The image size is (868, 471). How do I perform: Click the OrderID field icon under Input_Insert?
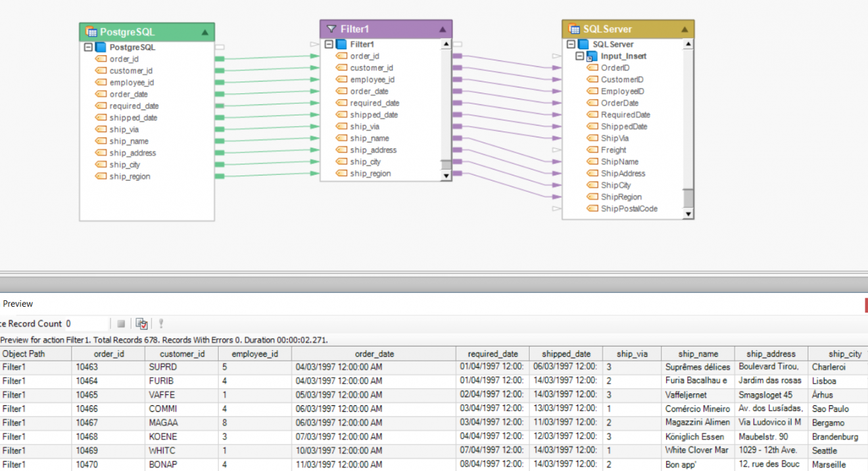(x=593, y=67)
